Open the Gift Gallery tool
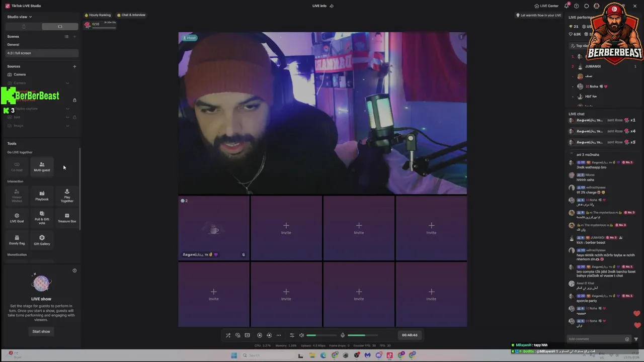This screenshot has width=644, height=362. click(42, 240)
